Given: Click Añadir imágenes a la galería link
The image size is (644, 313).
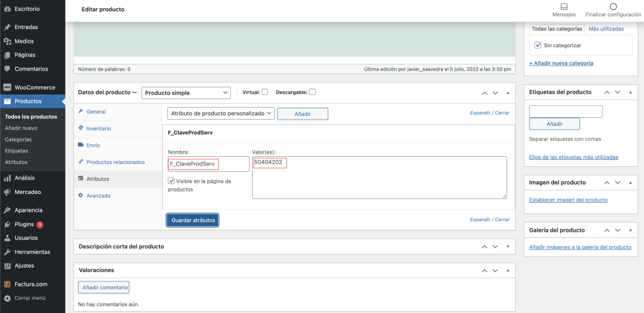Looking at the screenshot, I should (x=580, y=248).
